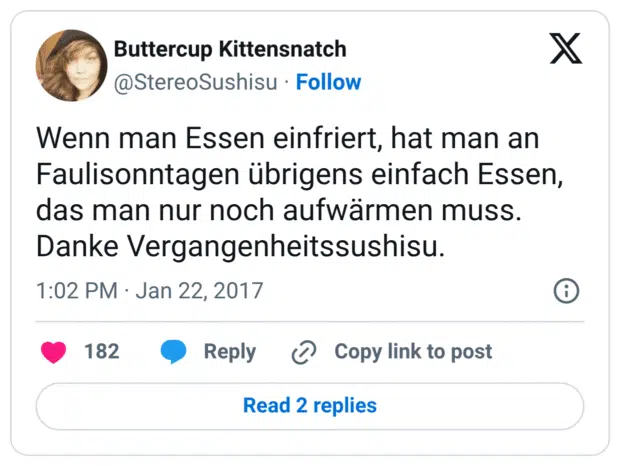Click the line 'Danke Vergangenheitssushisu.'
Image resolution: width=620 pixels, height=466 pixels.
coord(239,246)
